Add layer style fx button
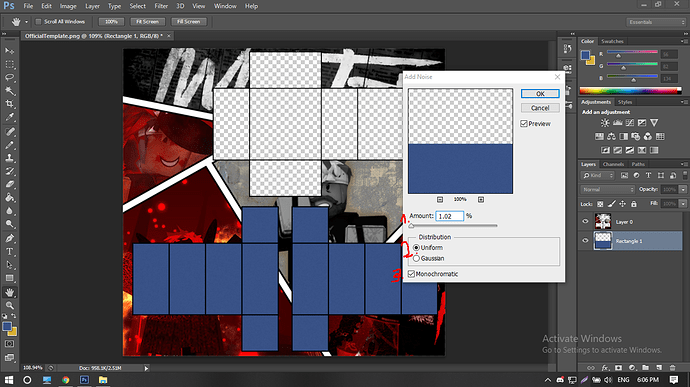Screen dimensions: 690x387 [605, 368]
